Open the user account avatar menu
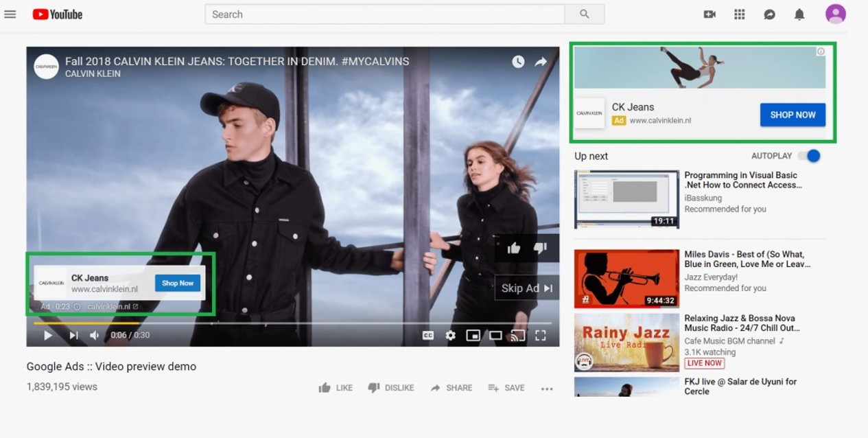 [835, 14]
